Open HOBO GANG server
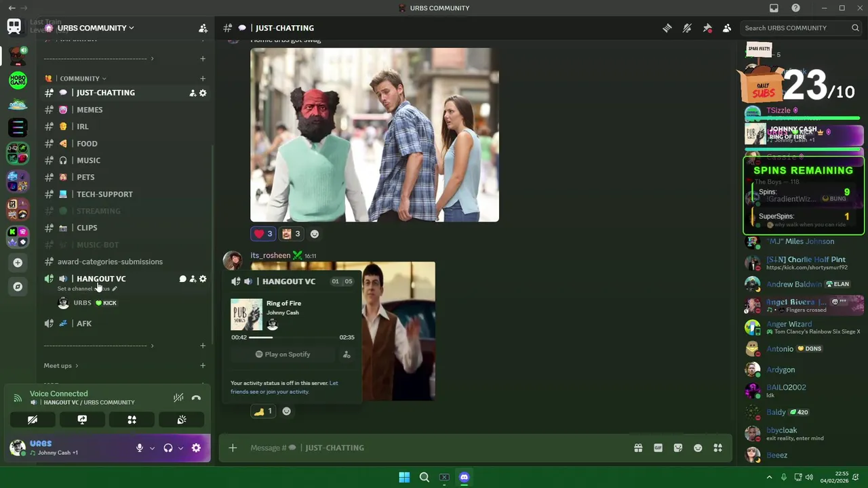 [18, 80]
